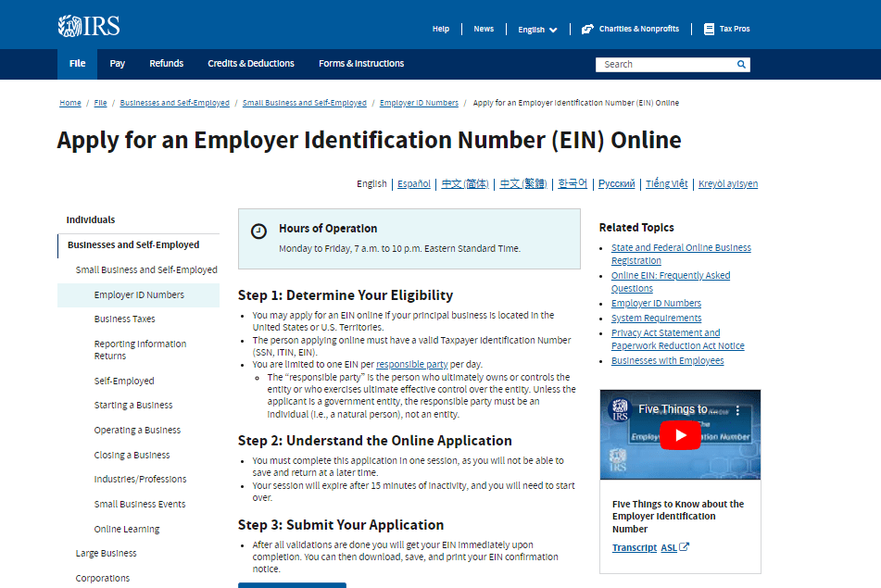Open Businesses with Employees link

click(x=668, y=360)
